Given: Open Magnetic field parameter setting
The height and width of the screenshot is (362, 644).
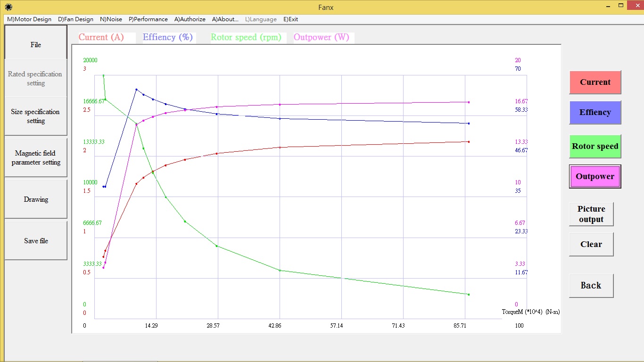Looking at the screenshot, I should [x=36, y=157].
